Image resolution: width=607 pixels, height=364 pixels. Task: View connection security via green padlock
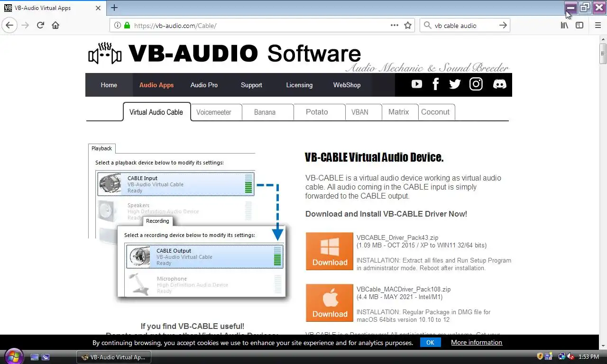(x=127, y=26)
